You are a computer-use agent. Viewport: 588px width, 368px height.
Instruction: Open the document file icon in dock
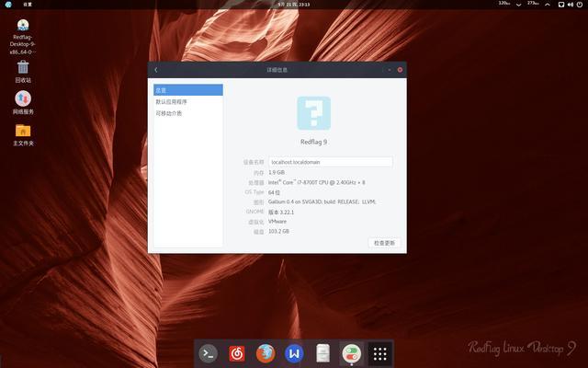[x=322, y=353]
